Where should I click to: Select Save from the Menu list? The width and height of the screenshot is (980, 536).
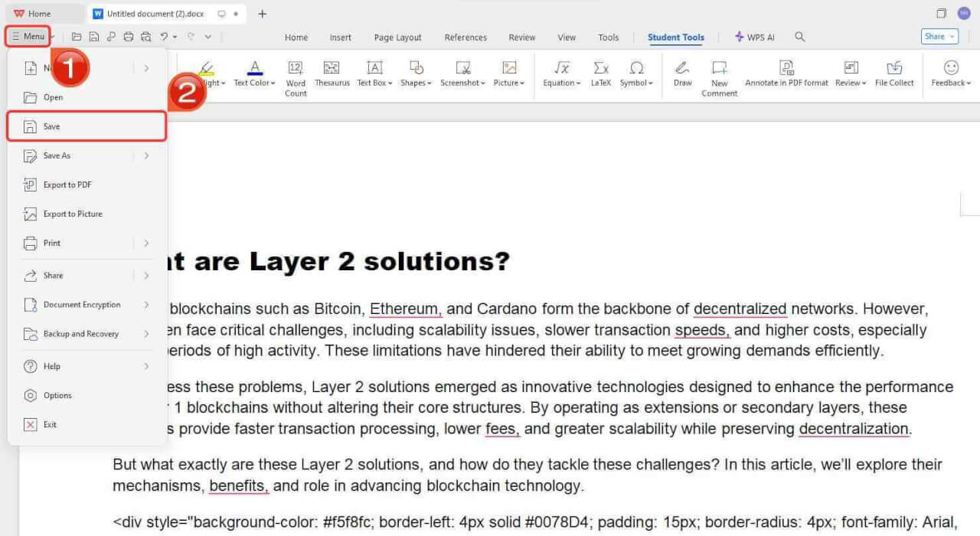(x=53, y=126)
